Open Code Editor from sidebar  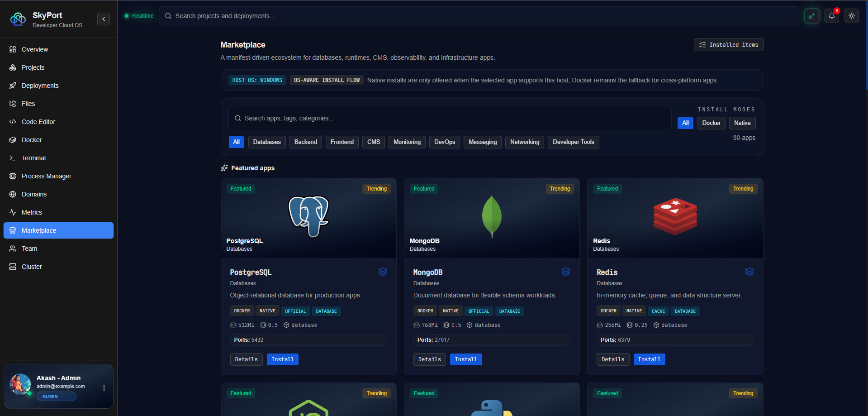point(58,122)
